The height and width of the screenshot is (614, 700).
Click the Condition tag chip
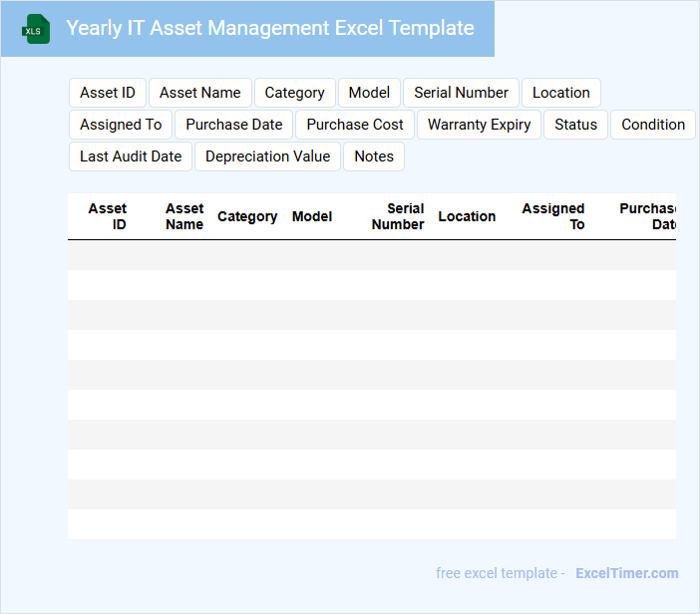pyautogui.click(x=653, y=125)
